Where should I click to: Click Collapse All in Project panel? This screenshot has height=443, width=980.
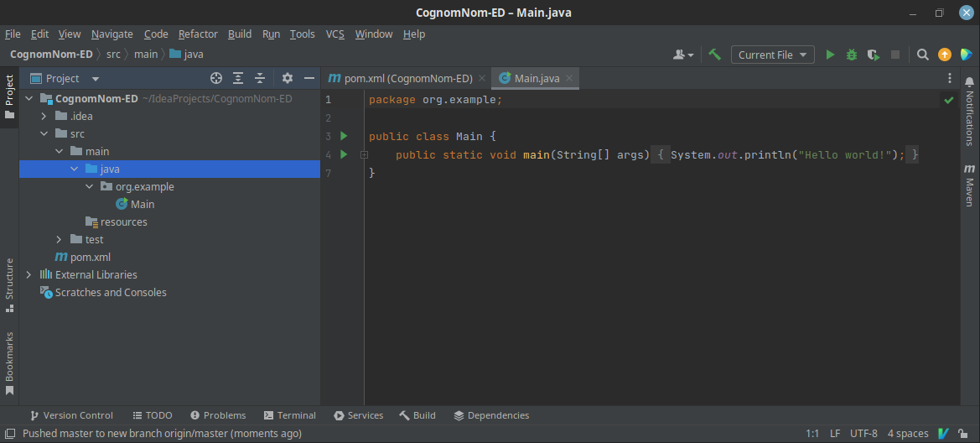[260, 78]
